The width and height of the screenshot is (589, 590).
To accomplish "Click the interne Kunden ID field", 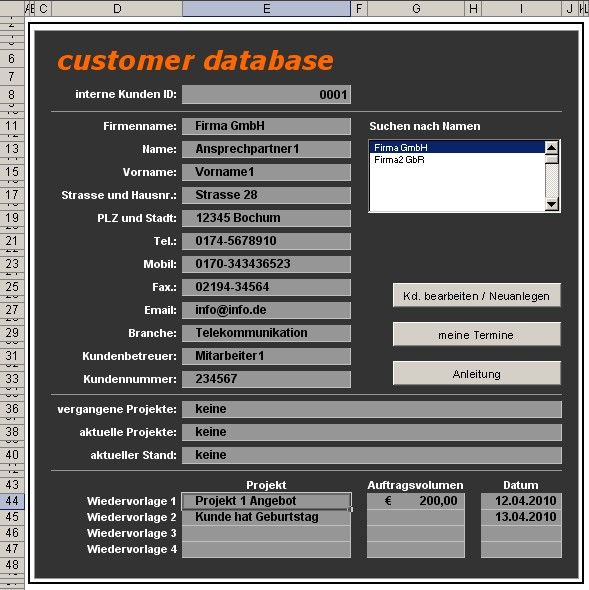I will (x=266, y=94).
